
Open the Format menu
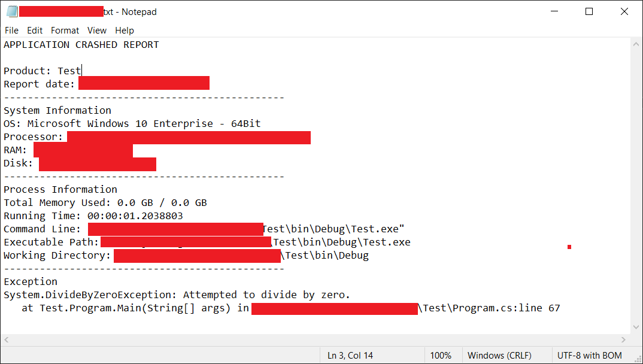click(x=65, y=31)
